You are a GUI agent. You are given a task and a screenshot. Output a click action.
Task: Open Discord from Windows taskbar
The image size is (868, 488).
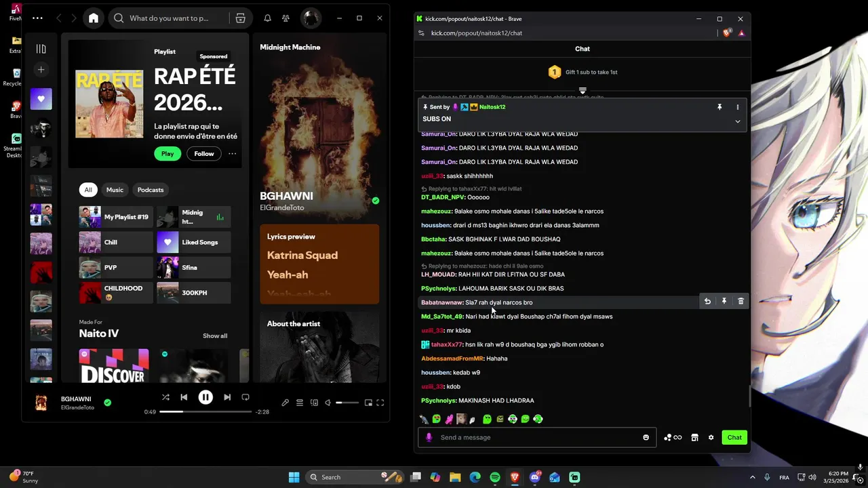tap(535, 477)
